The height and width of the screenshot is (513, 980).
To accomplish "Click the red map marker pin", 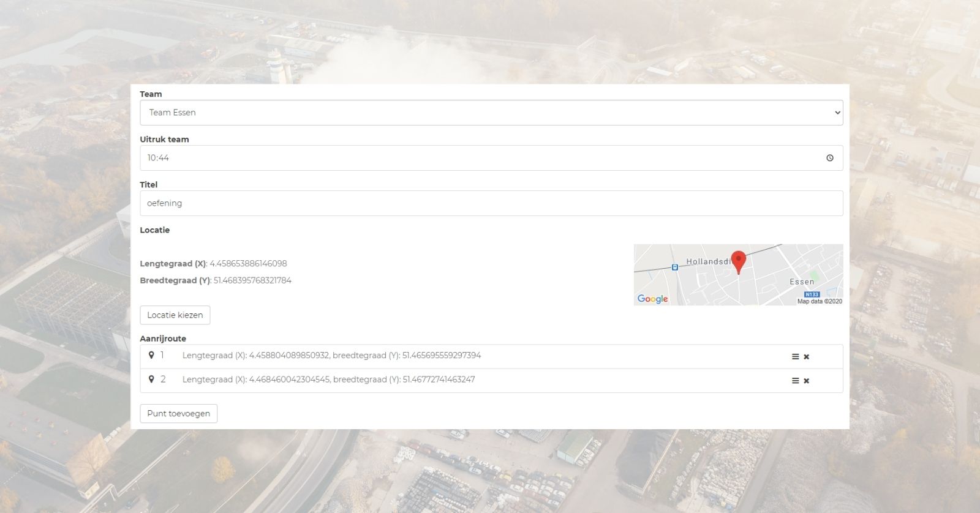I will pos(739,262).
